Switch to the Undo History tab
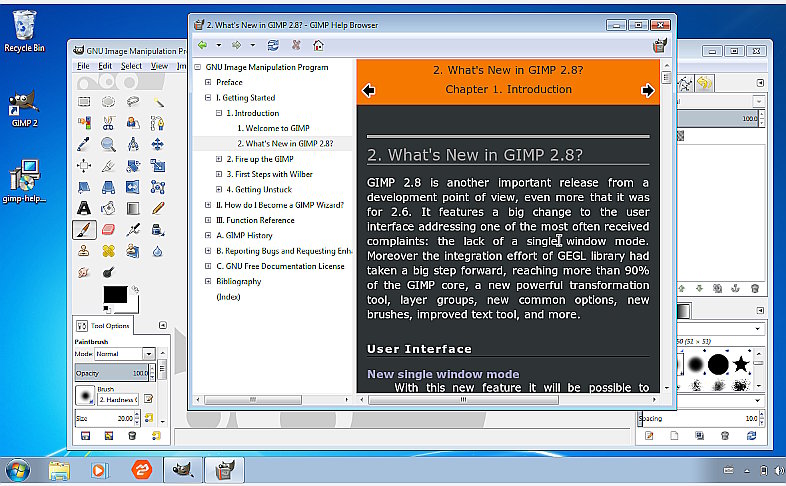Image resolution: width=786 pixels, height=486 pixels. coord(704,83)
